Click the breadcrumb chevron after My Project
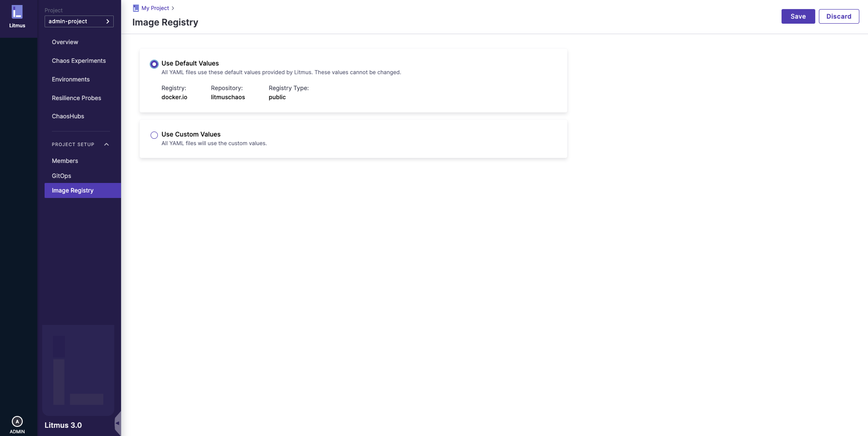 click(173, 8)
